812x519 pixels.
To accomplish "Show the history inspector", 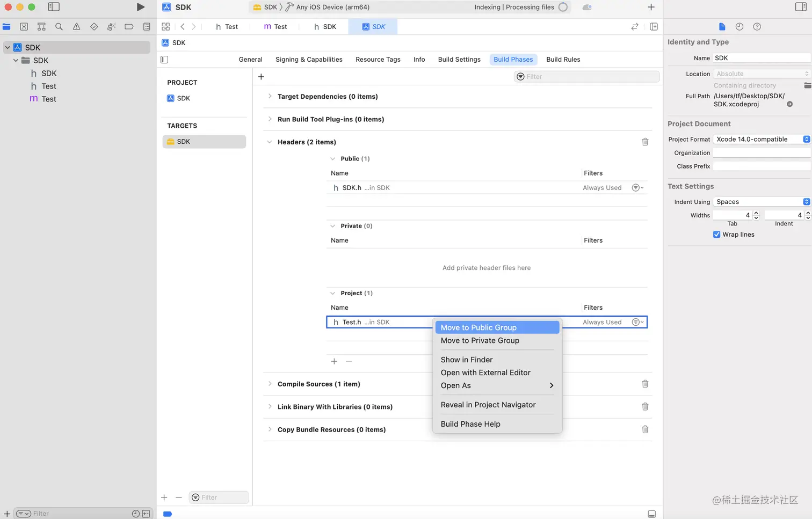I will point(740,27).
